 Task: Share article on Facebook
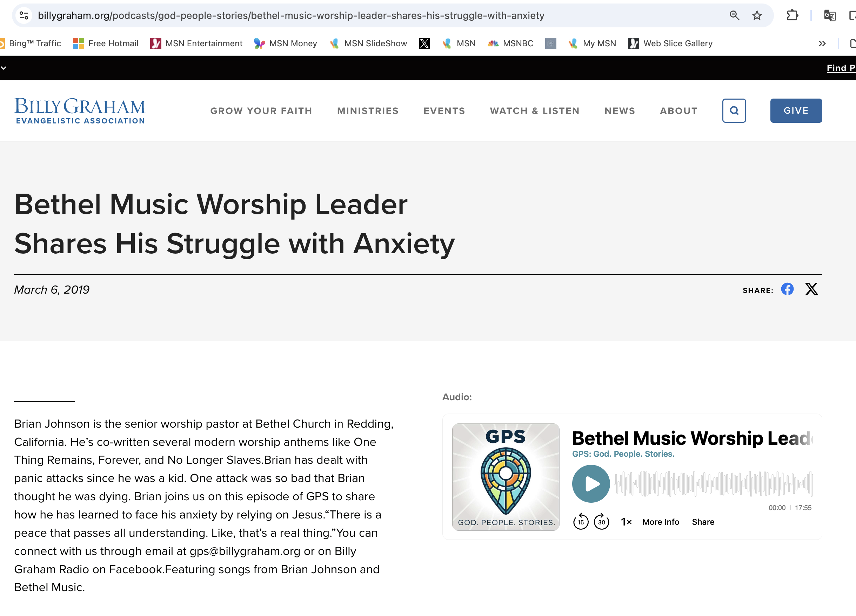pyautogui.click(x=787, y=289)
